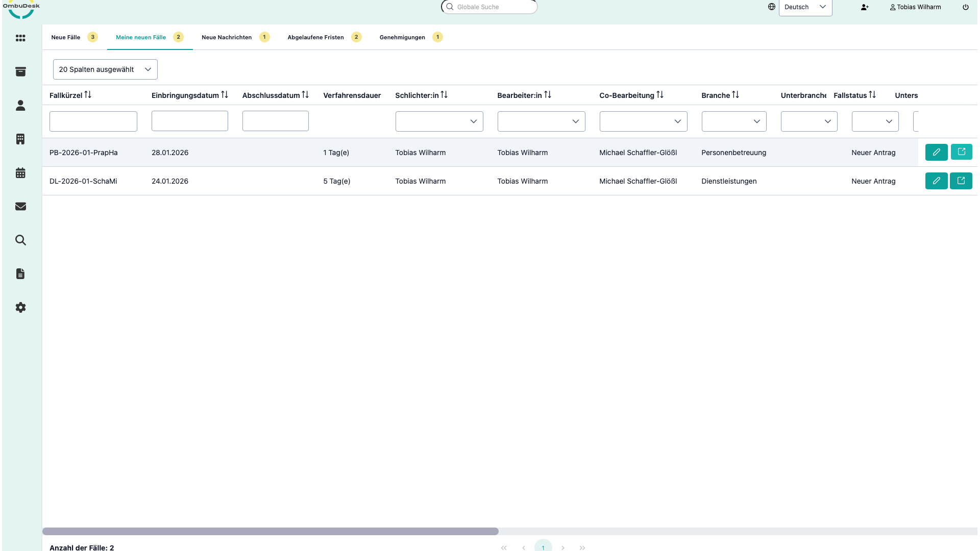
Task: Click the horizontal table scrollbar
Action: 271,531
